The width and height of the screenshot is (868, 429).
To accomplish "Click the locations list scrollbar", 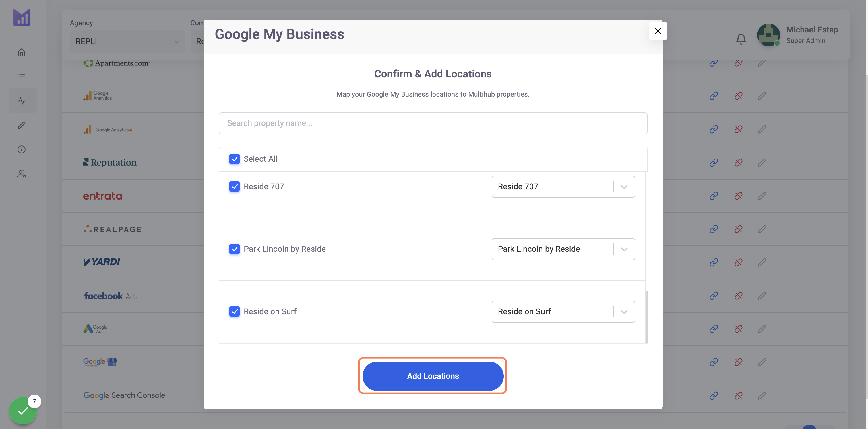I will pyautogui.click(x=646, y=317).
